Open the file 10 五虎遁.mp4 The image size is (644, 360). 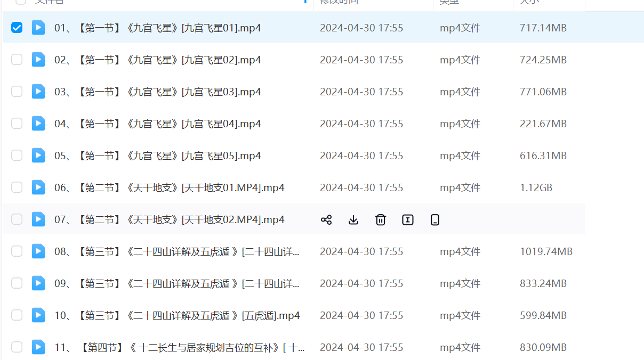tap(177, 315)
